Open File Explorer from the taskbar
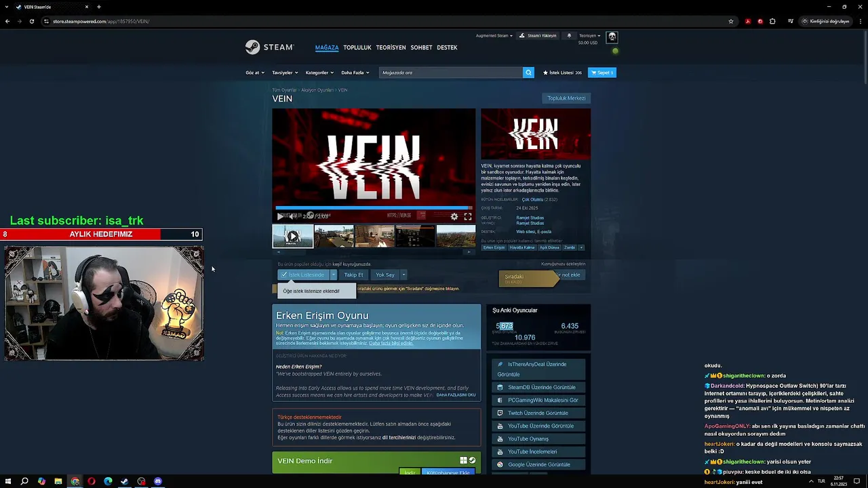 pos(58,481)
